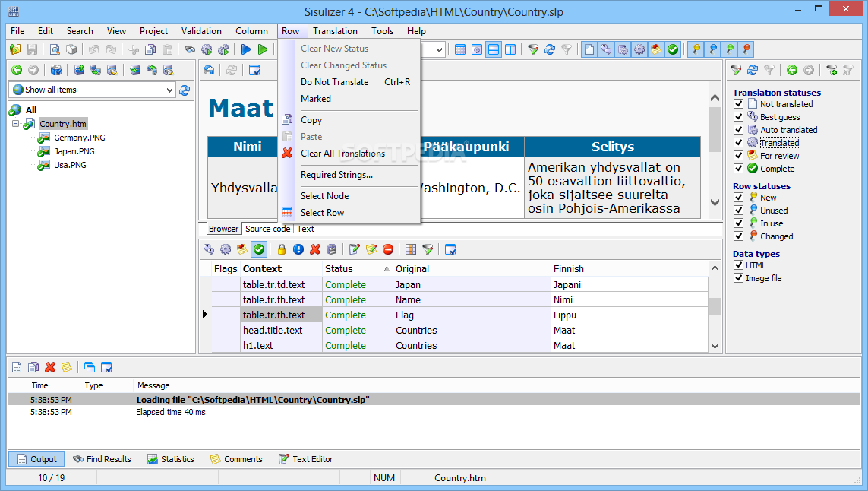Click the green checkmark in the grid toolbar
This screenshot has width=868, height=491.
[x=258, y=249]
